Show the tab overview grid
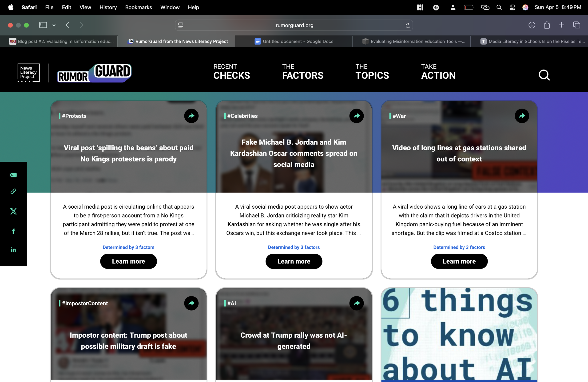This screenshot has height=382, width=588. click(577, 25)
